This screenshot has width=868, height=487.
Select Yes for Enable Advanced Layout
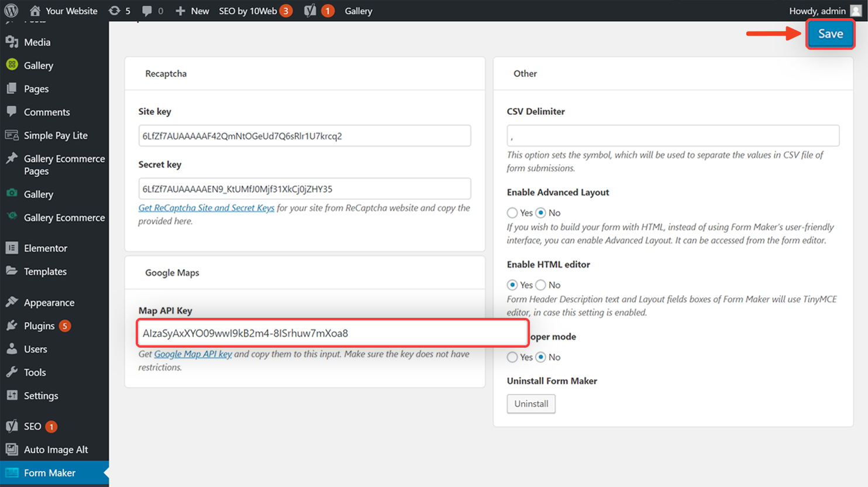click(512, 212)
